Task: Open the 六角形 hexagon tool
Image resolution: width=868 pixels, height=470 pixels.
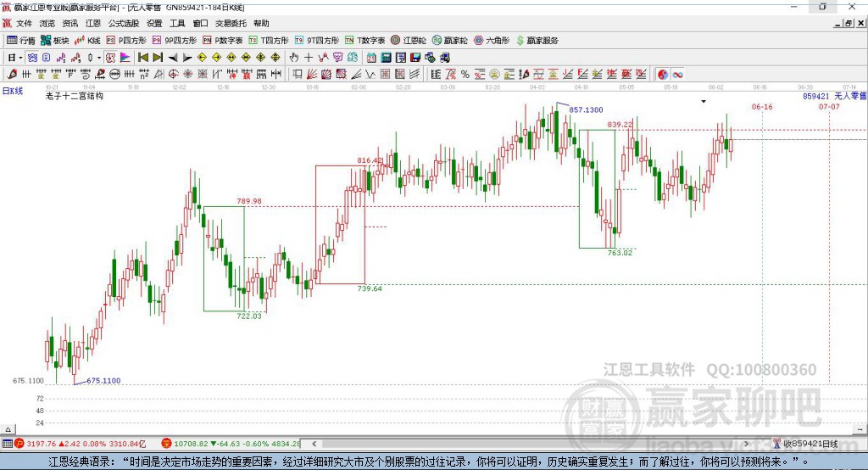Action: coord(492,41)
